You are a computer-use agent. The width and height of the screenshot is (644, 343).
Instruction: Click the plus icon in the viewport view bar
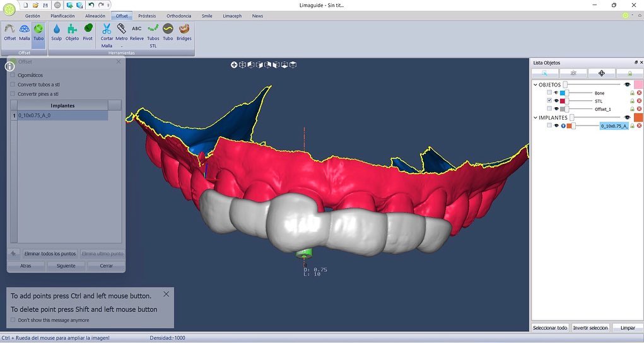click(x=234, y=64)
